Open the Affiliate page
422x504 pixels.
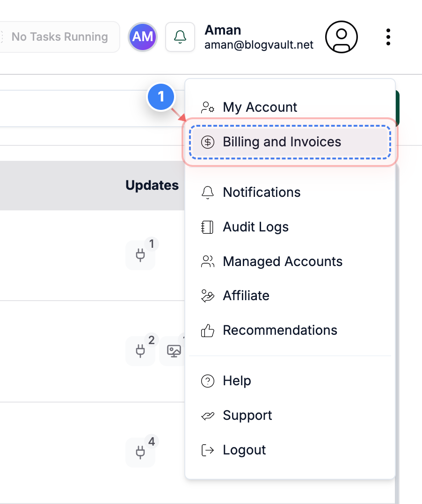246,295
